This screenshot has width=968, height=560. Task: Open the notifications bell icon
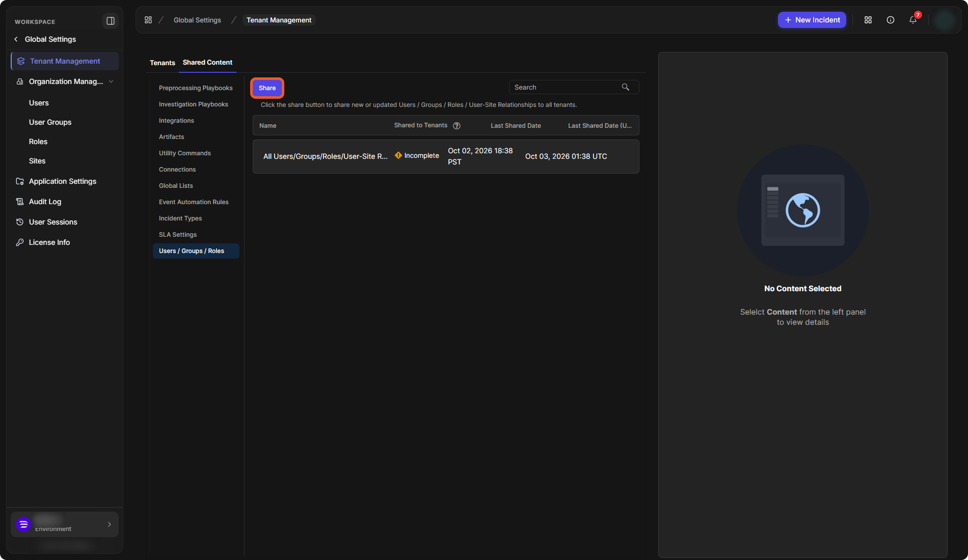913,20
